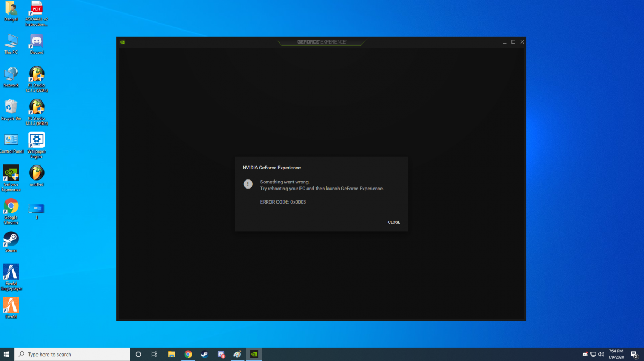Open network settings from the system tray
The height and width of the screenshot is (361, 644).
point(593,355)
